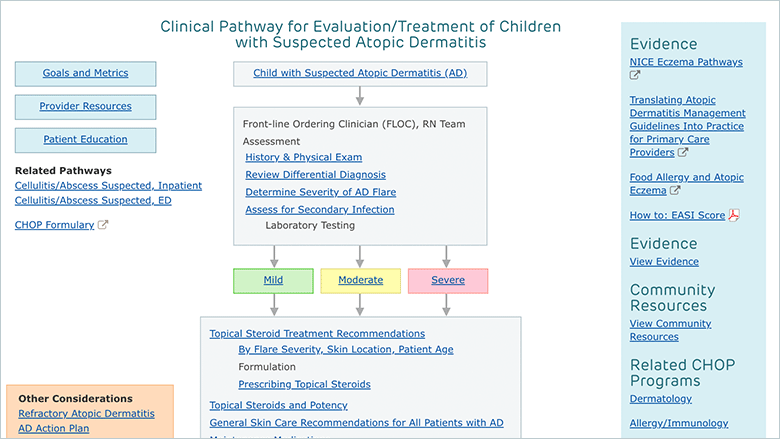Click external link icon next to Food Allergy Eczema
Image resolution: width=780 pixels, height=439 pixels.
click(x=675, y=190)
